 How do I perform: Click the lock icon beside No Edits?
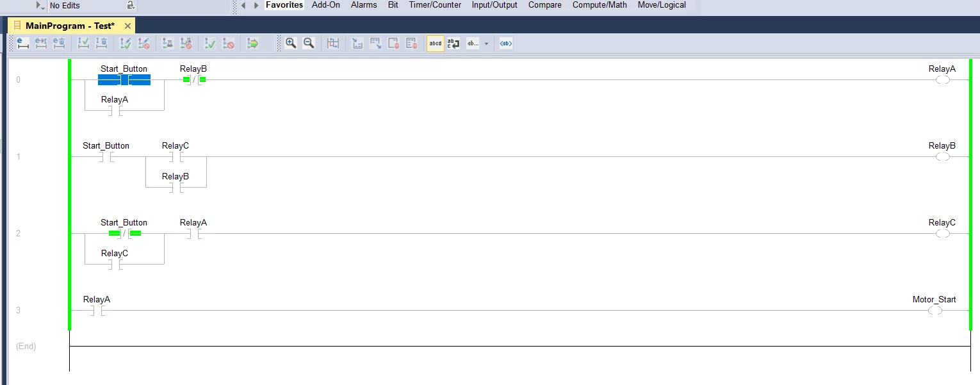[130, 5]
